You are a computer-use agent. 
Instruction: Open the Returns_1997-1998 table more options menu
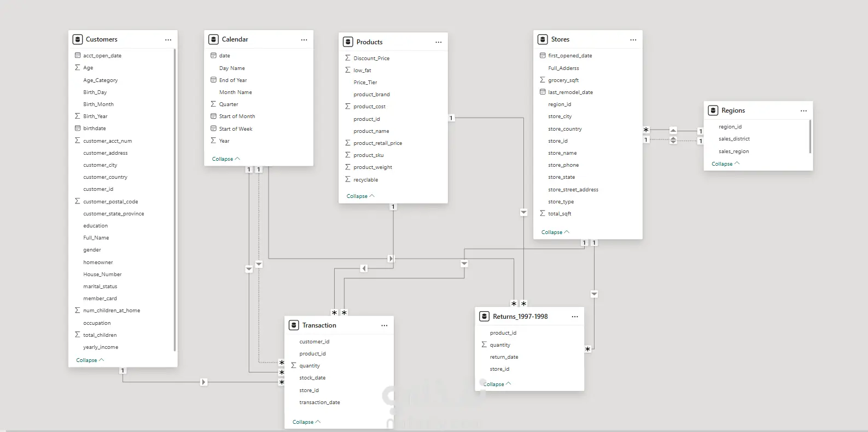coord(575,317)
